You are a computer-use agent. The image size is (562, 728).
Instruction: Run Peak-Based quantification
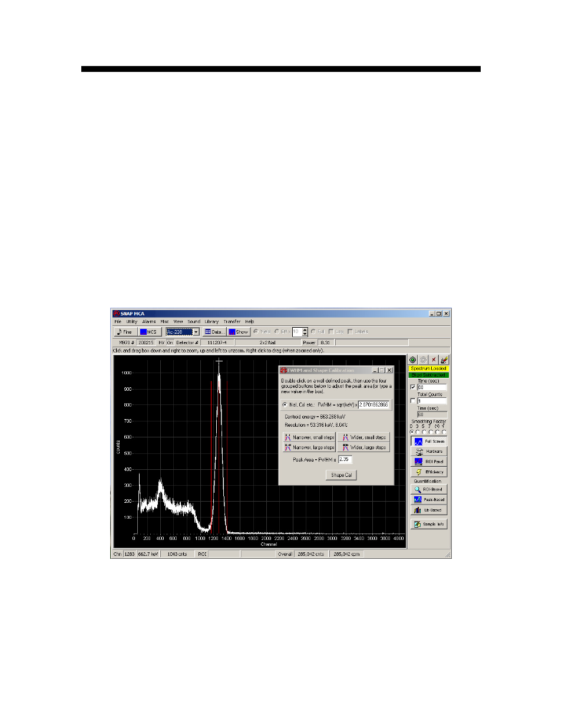coord(429,500)
